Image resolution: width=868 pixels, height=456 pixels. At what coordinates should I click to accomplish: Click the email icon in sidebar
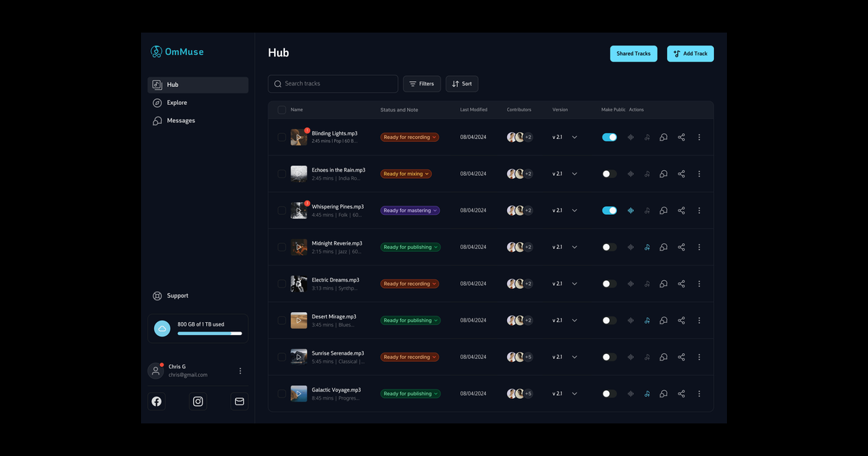[x=239, y=401]
